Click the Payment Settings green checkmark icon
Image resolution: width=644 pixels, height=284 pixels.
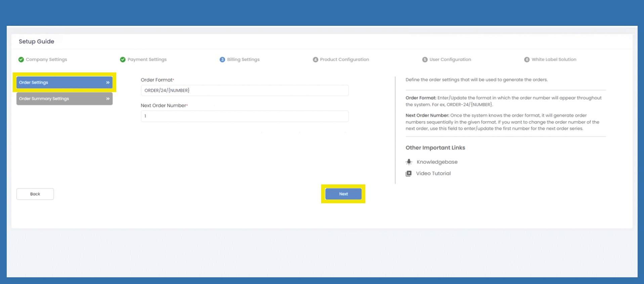123,59
